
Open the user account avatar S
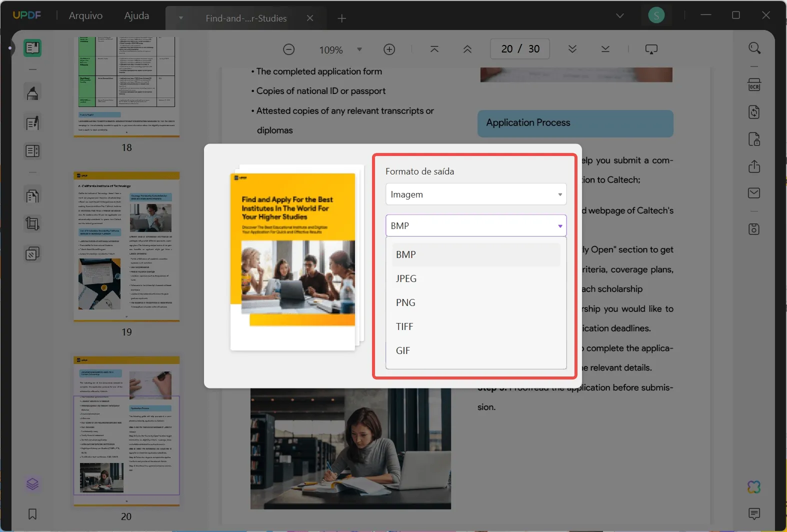click(x=656, y=15)
